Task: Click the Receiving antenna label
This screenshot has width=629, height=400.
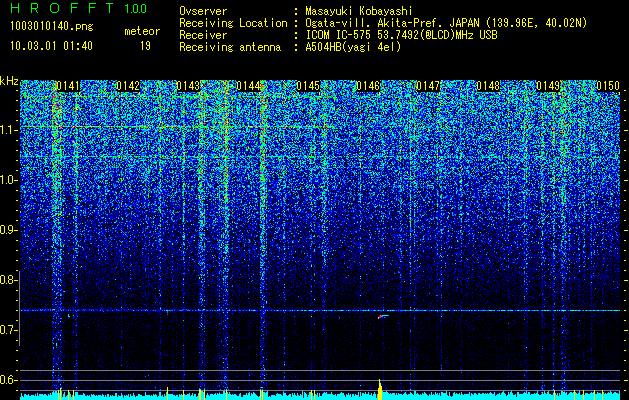Action: [x=230, y=47]
